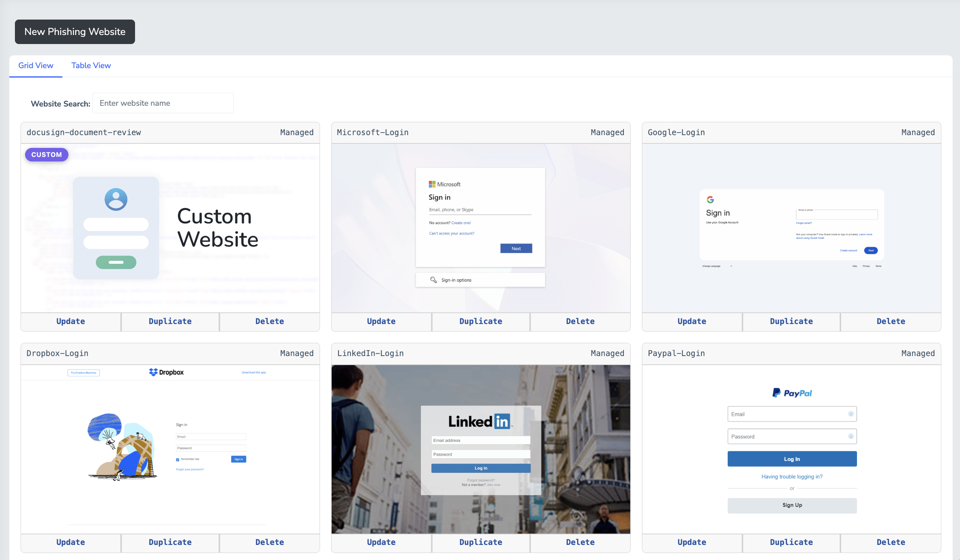
Task: Duplicate the Paypal-Login website
Action: point(792,542)
